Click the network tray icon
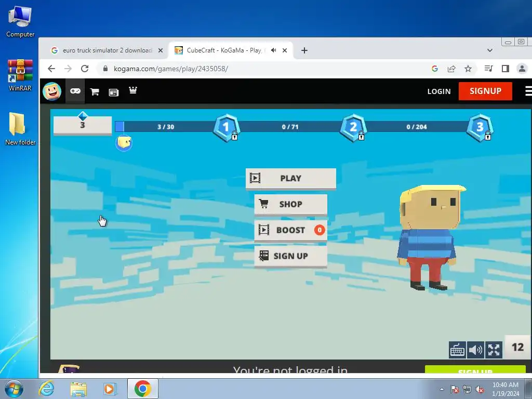532x399 pixels. tap(467, 389)
